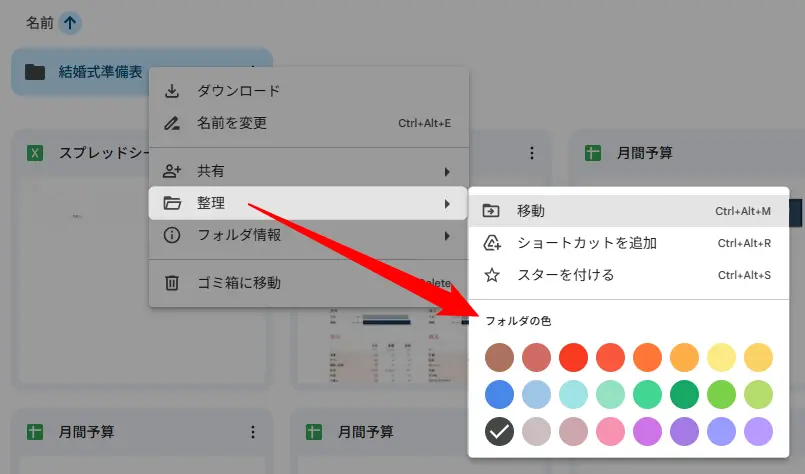The height and width of the screenshot is (474, 805).
Task: Expand the 共有 submenu arrow
Action: tap(447, 172)
